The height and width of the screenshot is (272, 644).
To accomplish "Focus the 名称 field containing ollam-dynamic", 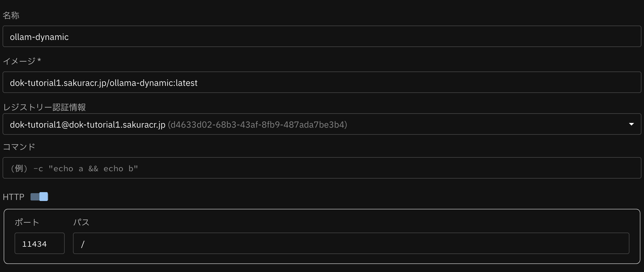I will (322, 37).
